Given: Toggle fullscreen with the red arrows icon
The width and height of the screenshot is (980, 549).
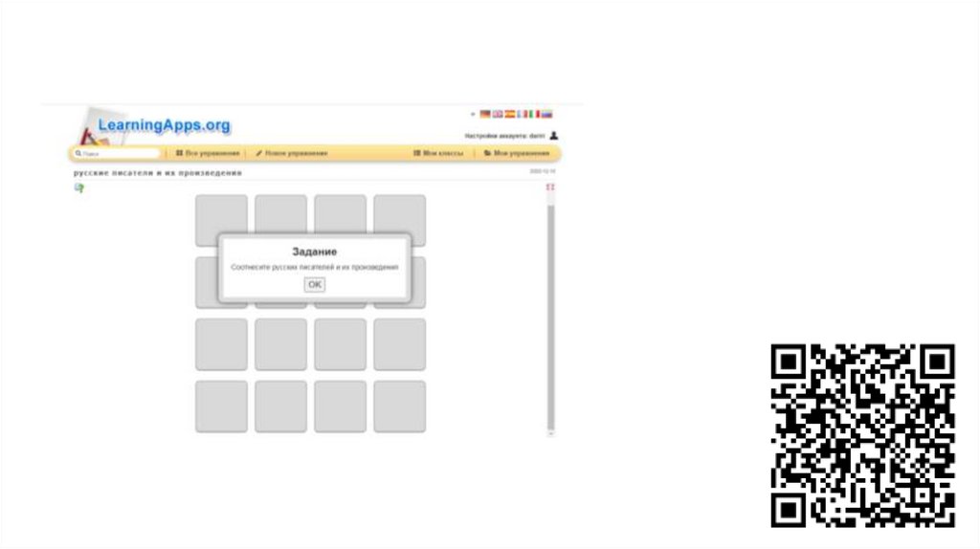Looking at the screenshot, I should 550,187.
